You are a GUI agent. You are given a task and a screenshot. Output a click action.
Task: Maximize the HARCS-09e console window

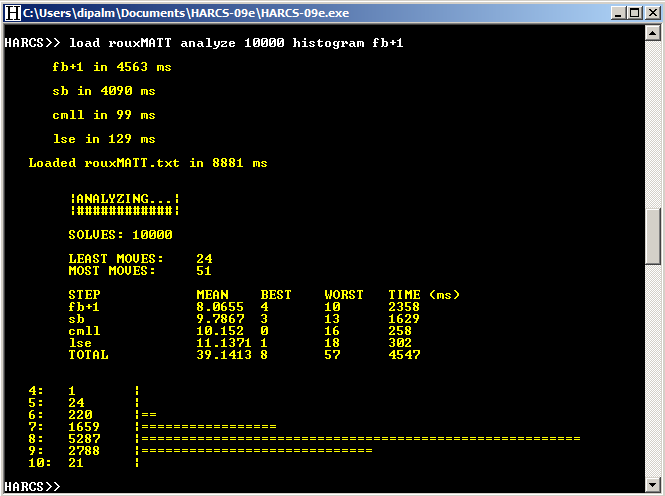pyautogui.click(x=635, y=13)
